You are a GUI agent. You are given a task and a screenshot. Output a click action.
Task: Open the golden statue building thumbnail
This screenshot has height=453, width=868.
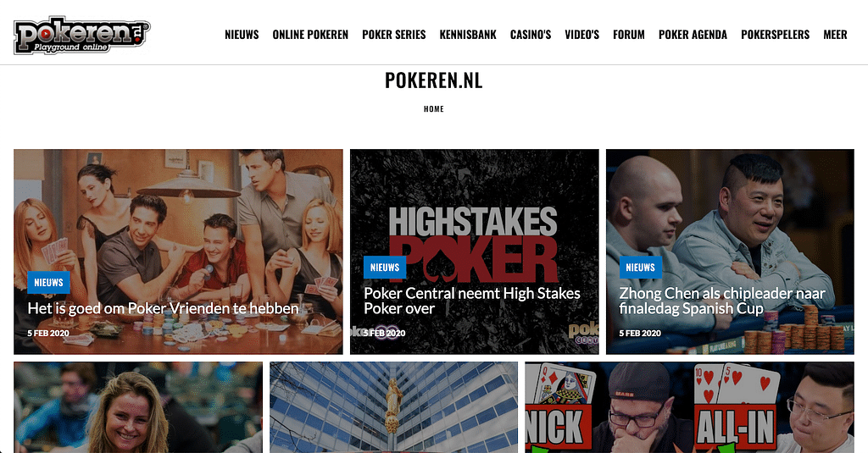point(393,407)
